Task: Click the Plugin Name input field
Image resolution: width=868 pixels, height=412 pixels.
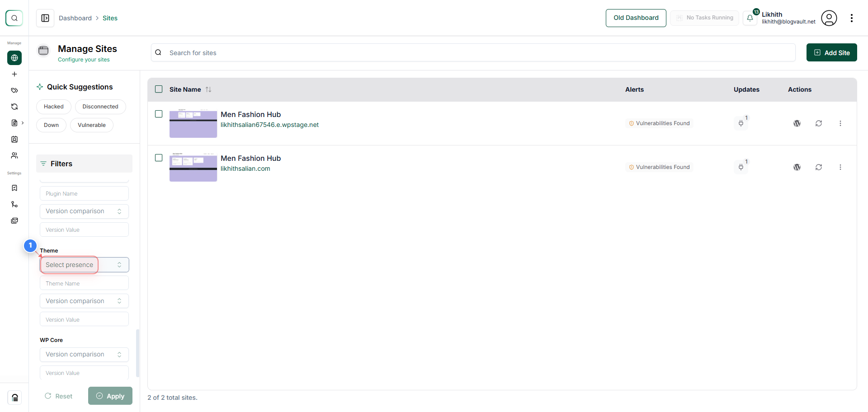Action: tap(84, 193)
